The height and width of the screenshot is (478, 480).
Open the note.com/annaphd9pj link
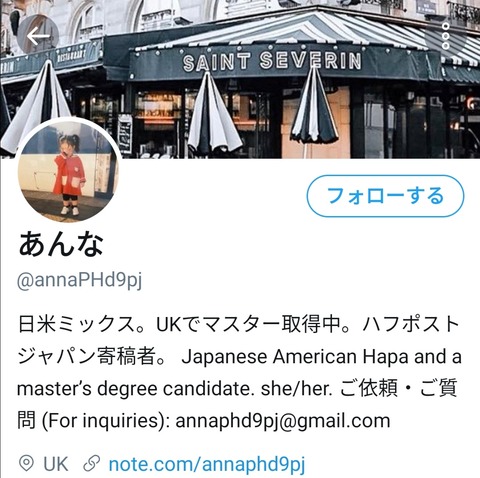tap(207, 464)
